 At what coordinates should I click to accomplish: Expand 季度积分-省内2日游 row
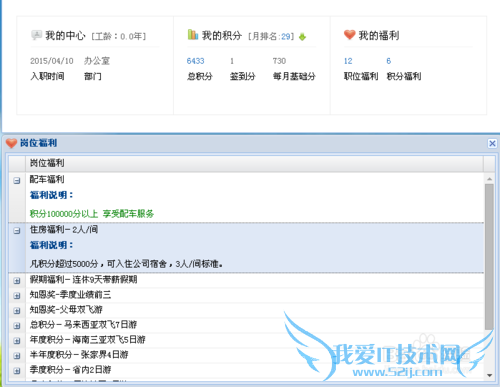coord(17,371)
